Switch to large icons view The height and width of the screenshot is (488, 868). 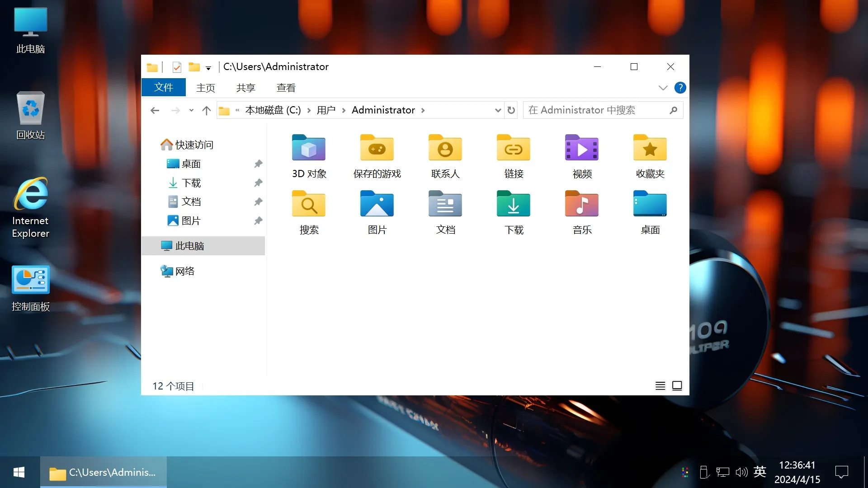[677, 385]
